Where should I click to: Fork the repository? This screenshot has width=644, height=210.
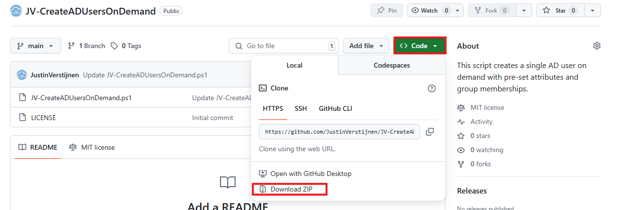[x=491, y=10]
